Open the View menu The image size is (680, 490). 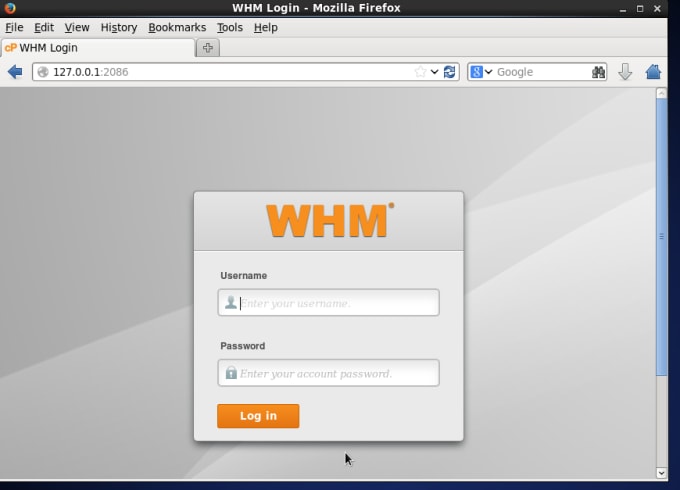pyautogui.click(x=77, y=27)
